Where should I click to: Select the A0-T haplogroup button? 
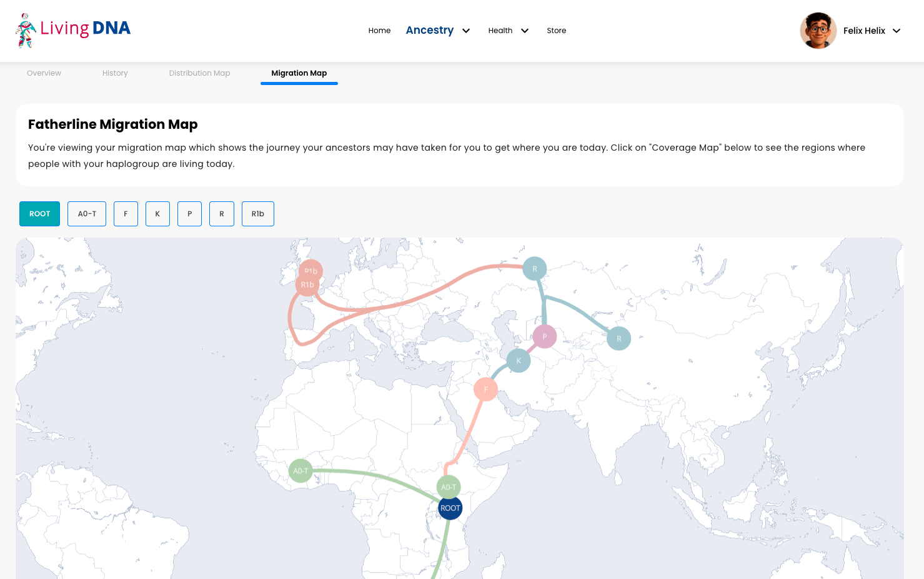coord(87,214)
